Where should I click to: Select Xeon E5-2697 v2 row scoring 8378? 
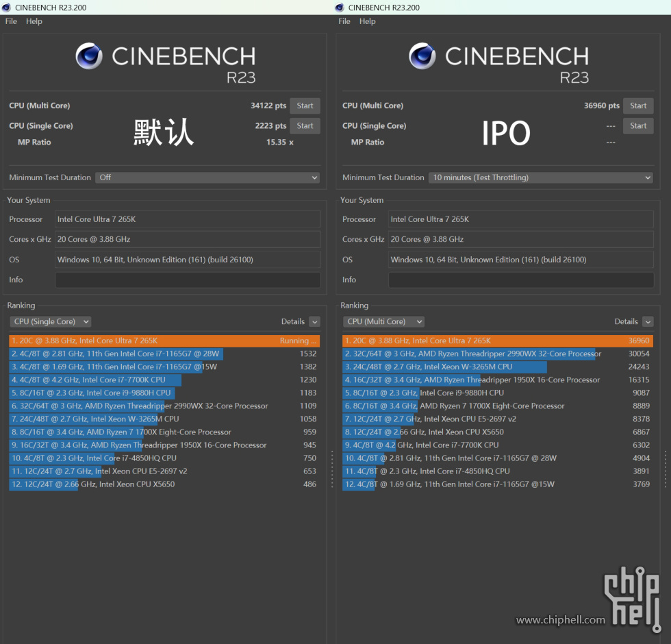(498, 419)
